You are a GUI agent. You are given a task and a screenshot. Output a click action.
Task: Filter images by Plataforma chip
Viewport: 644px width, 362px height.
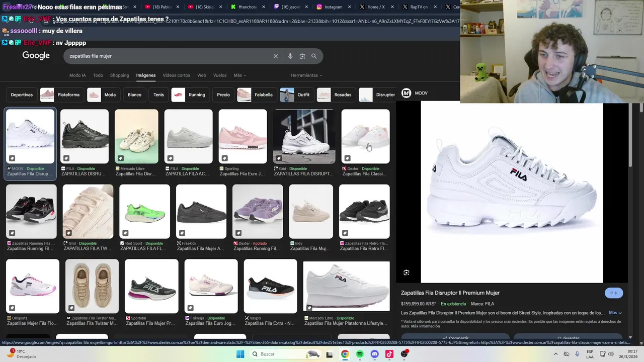62,95
